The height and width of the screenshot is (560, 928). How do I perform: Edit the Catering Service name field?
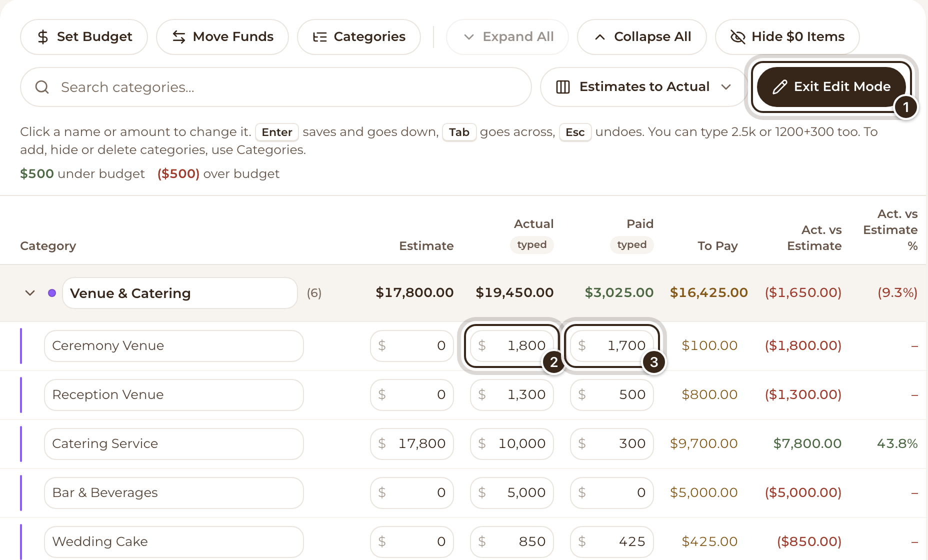click(x=174, y=444)
